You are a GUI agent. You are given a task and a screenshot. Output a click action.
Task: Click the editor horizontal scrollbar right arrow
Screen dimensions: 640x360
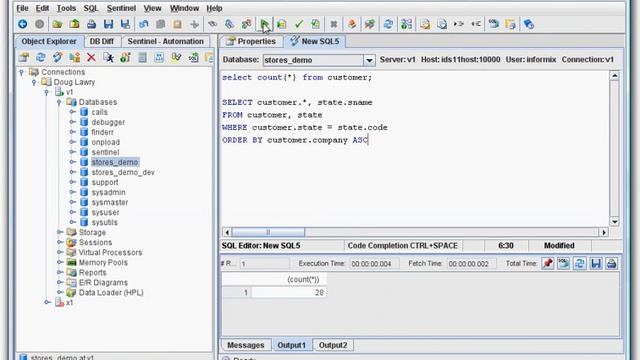(x=604, y=232)
